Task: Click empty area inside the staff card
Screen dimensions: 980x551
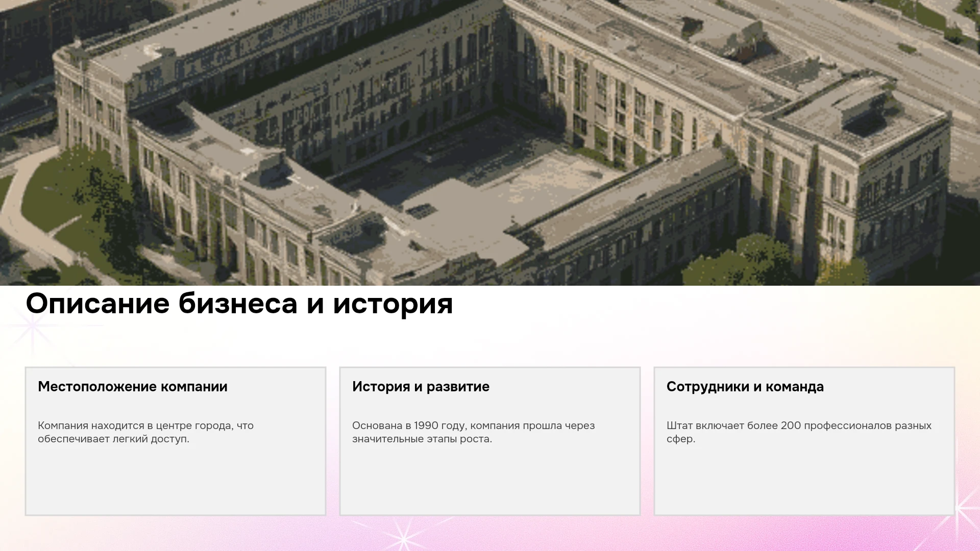Action: coord(804,480)
